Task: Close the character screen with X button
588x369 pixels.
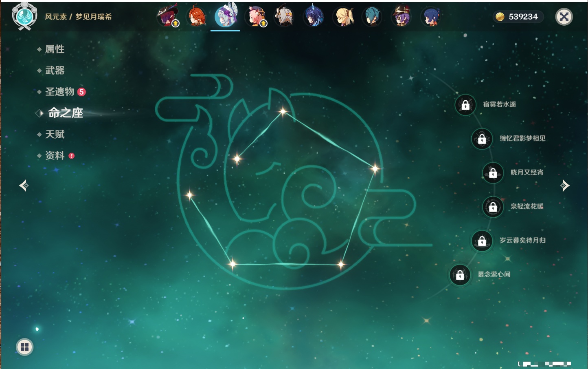Action: [564, 17]
